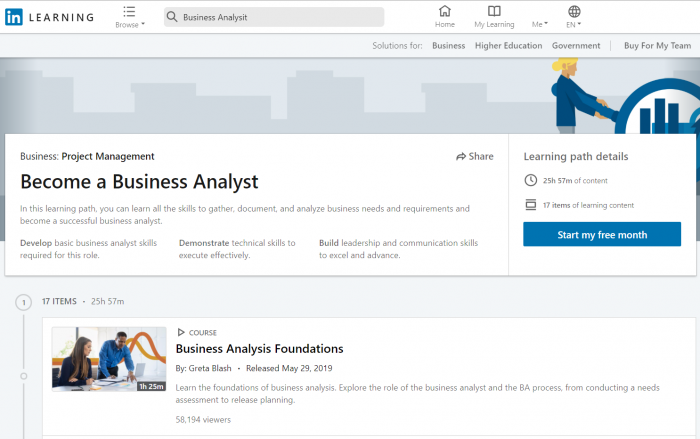The image size is (700, 439).
Task: Go to Home via house icon
Action: click(x=444, y=12)
